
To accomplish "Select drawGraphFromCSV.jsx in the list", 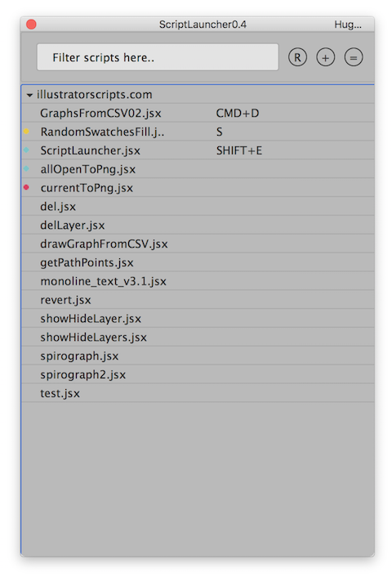I will (x=198, y=244).
